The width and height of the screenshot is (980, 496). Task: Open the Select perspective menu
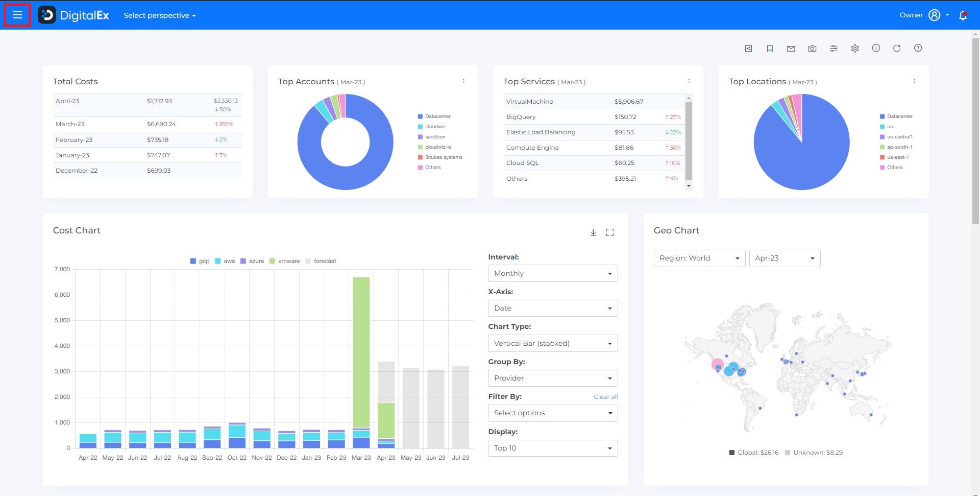click(x=159, y=15)
